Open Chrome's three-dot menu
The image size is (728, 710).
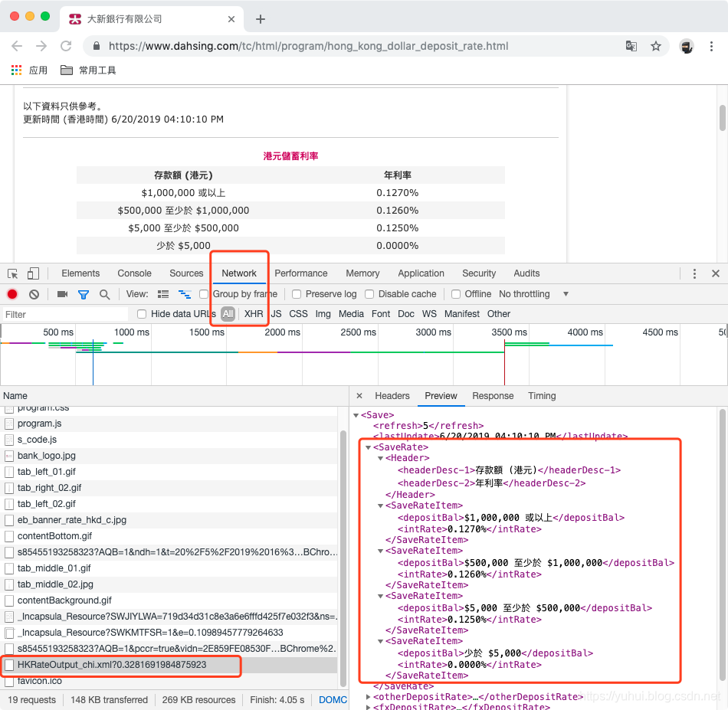(x=711, y=46)
